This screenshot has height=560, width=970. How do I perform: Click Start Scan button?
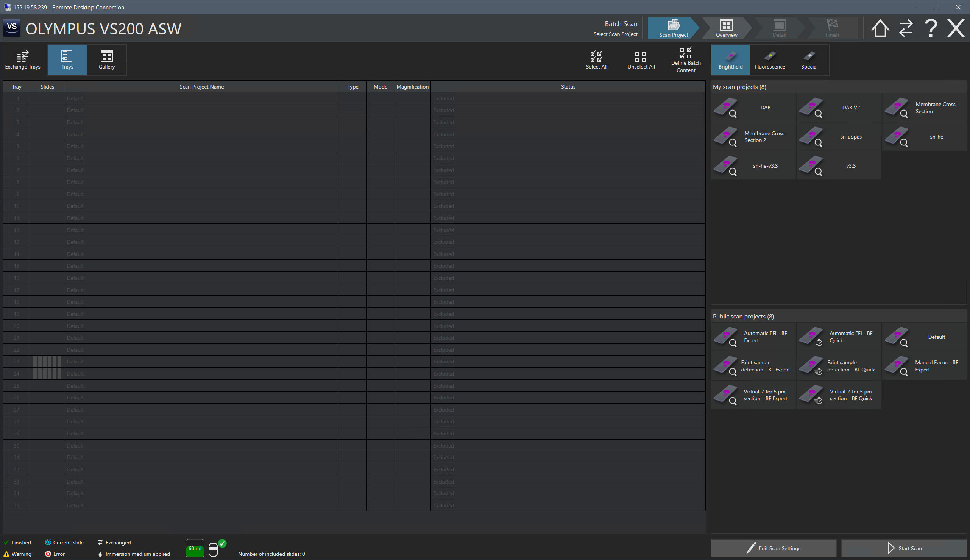[904, 548]
